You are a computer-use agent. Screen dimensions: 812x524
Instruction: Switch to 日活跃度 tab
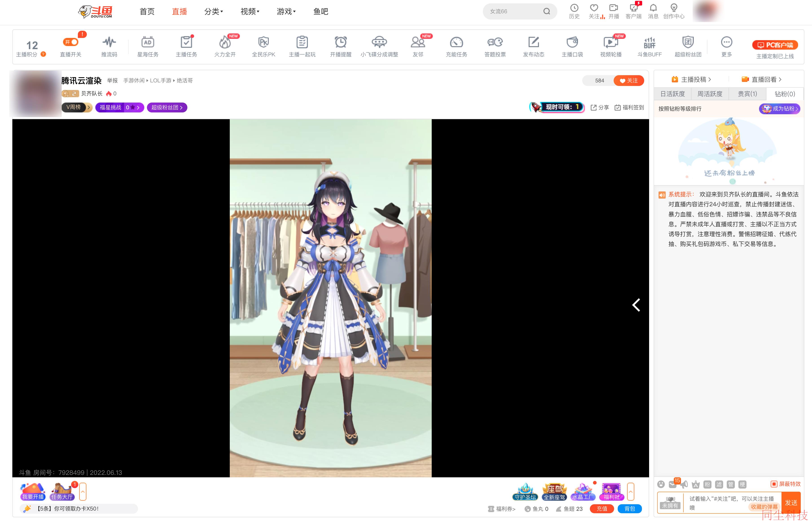pyautogui.click(x=672, y=94)
